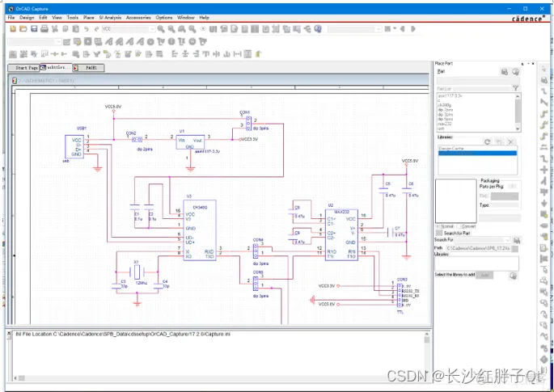Viewport: 554px width, 392px height.
Task: Select ch340g in the part list
Action: pos(445,105)
